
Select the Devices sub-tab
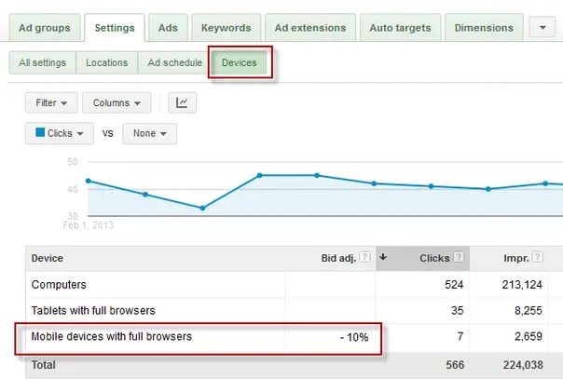click(239, 63)
